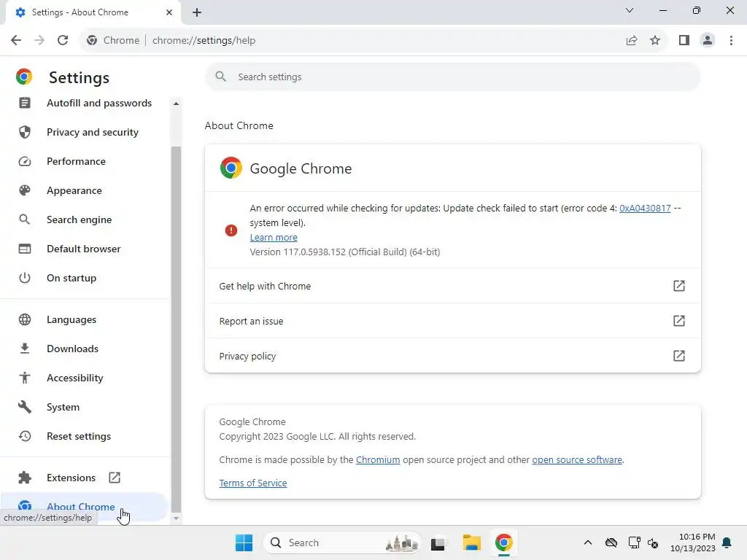This screenshot has width=747, height=560.
Task: Open a new tab with the plus button
Action: pyautogui.click(x=197, y=12)
